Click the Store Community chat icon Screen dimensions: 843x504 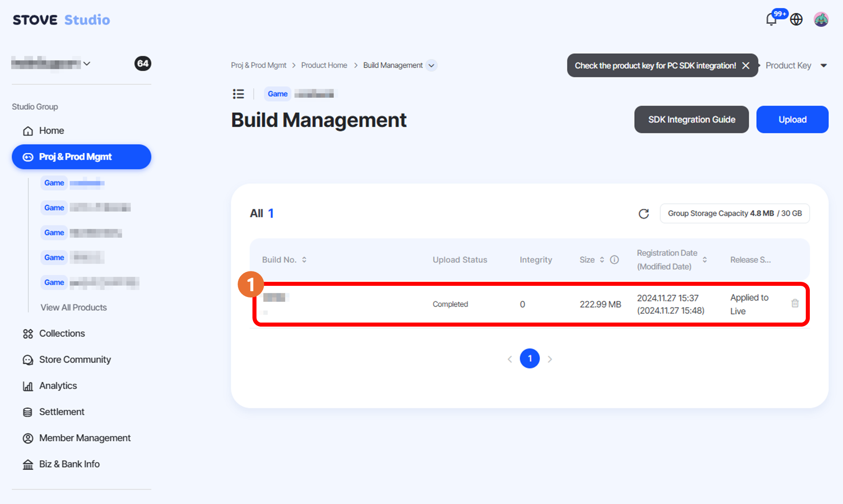(28, 360)
